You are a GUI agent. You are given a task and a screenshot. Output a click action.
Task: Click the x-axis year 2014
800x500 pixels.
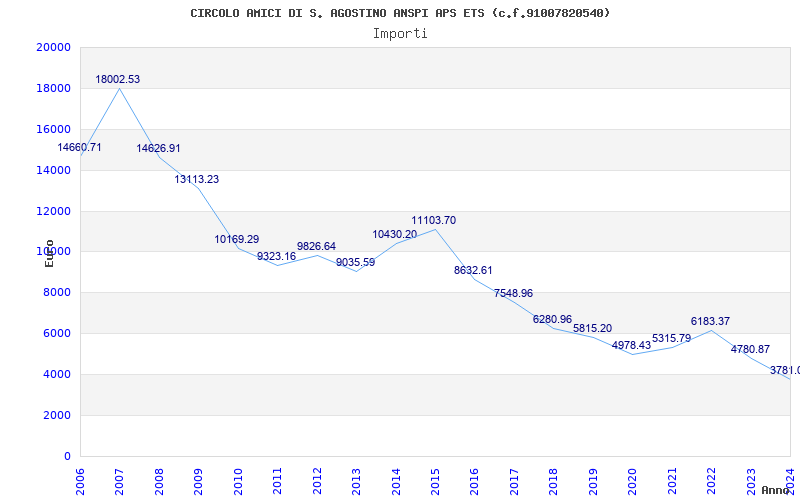(x=395, y=481)
